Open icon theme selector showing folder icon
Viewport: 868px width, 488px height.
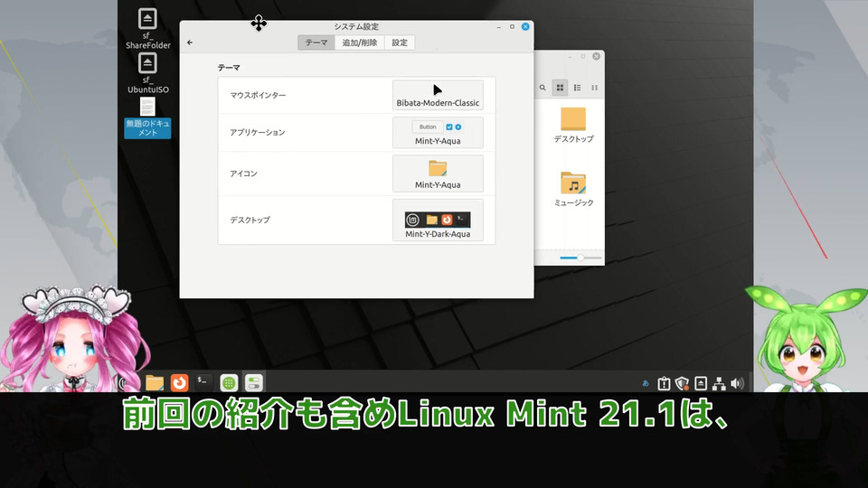click(x=438, y=174)
